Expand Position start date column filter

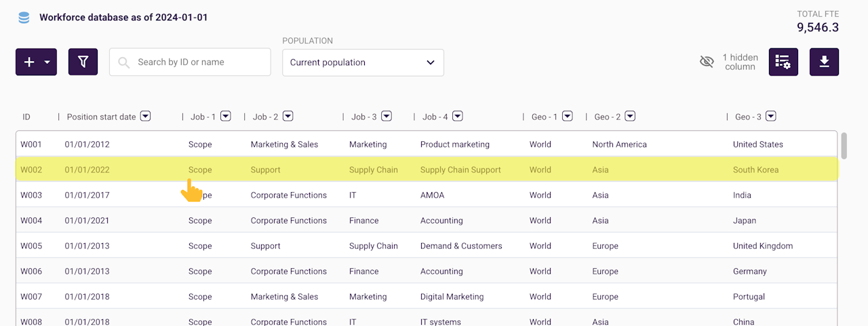click(145, 117)
